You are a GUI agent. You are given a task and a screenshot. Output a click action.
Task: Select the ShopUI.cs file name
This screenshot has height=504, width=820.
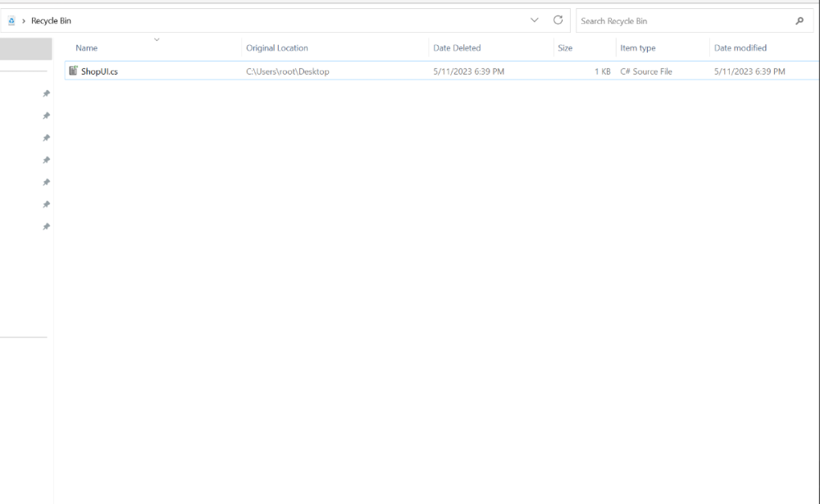[99, 71]
